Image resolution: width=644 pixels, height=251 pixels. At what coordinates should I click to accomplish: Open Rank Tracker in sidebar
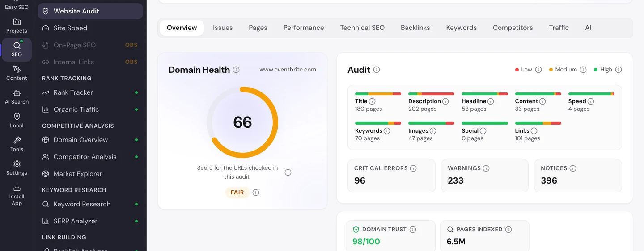(x=90, y=92)
